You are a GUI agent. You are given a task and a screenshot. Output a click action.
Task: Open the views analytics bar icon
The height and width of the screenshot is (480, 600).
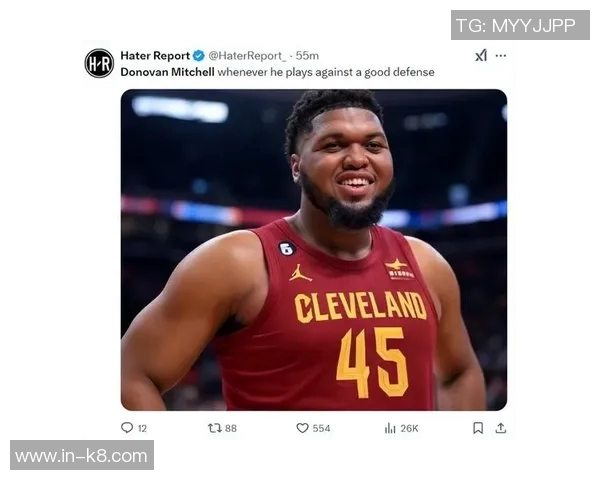[x=390, y=428]
